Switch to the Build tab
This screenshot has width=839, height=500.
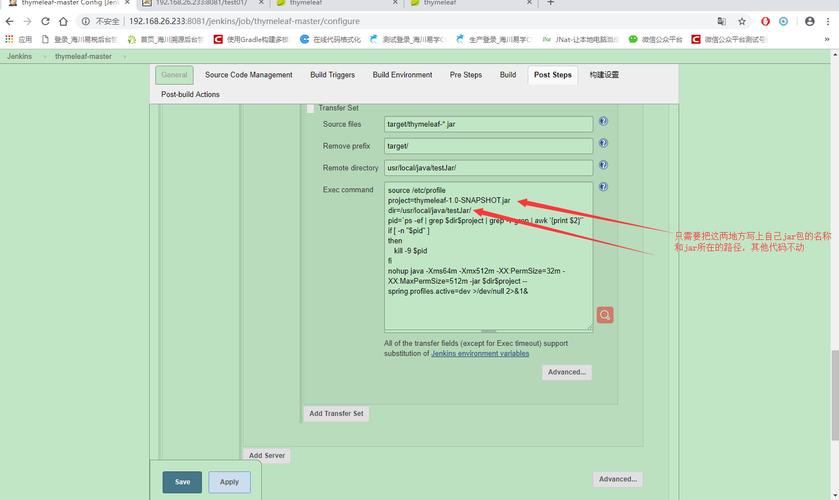508,75
